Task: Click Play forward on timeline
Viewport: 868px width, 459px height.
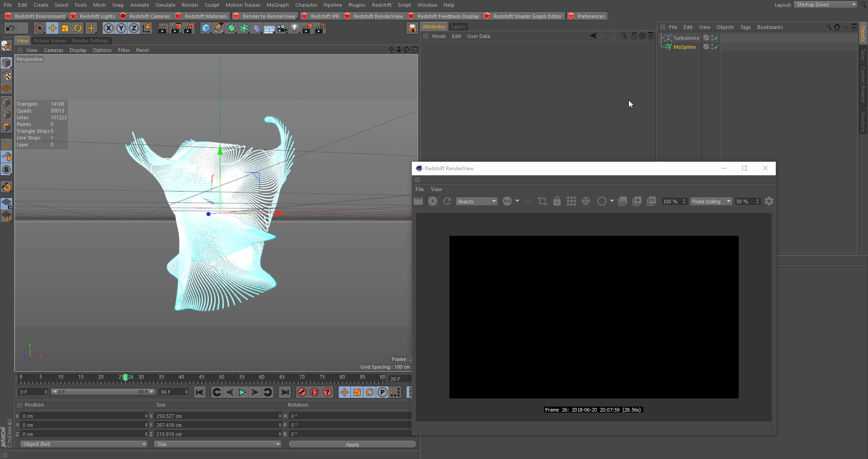Action: [x=242, y=392]
